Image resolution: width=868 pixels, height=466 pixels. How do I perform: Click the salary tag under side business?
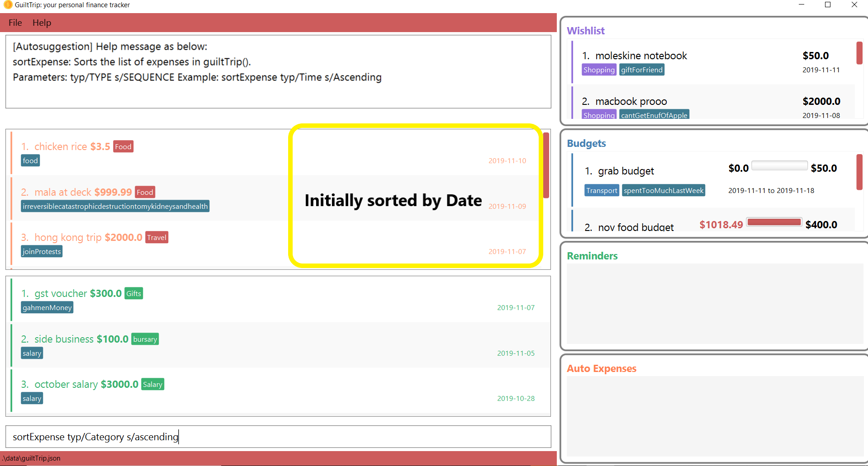[32, 353]
